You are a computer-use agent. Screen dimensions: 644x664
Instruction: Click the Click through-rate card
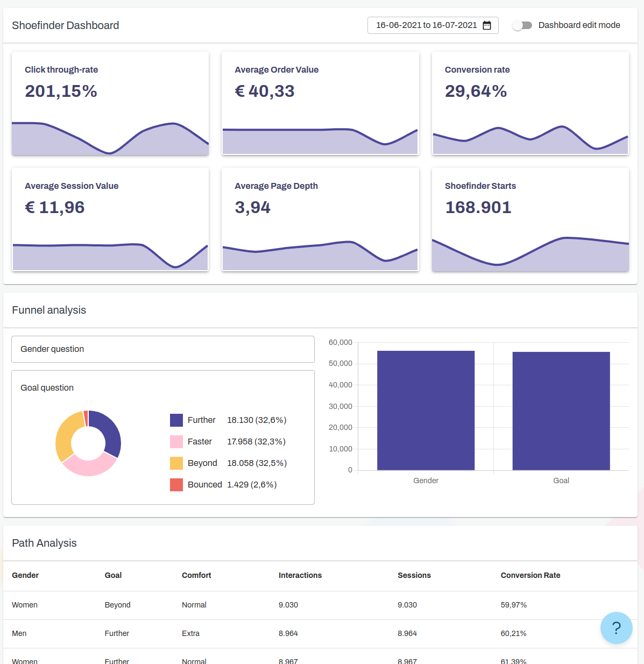pos(110,103)
